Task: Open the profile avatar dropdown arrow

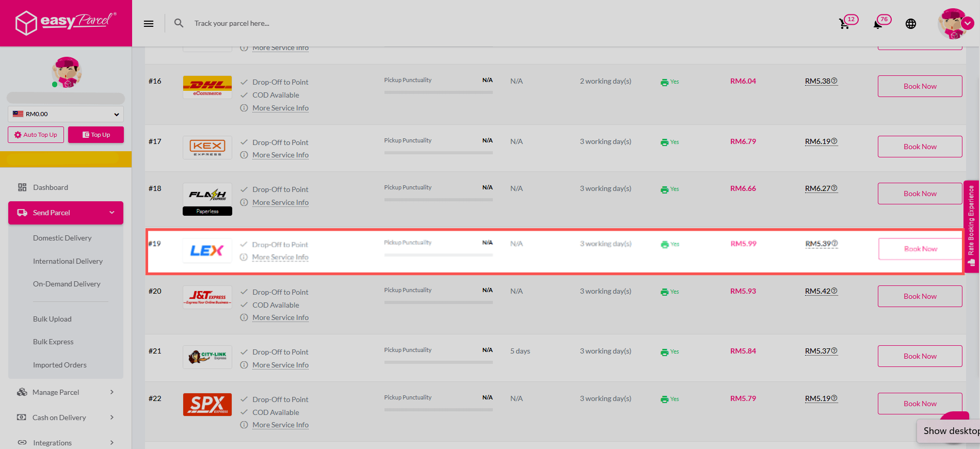Action: (x=968, y=23)
